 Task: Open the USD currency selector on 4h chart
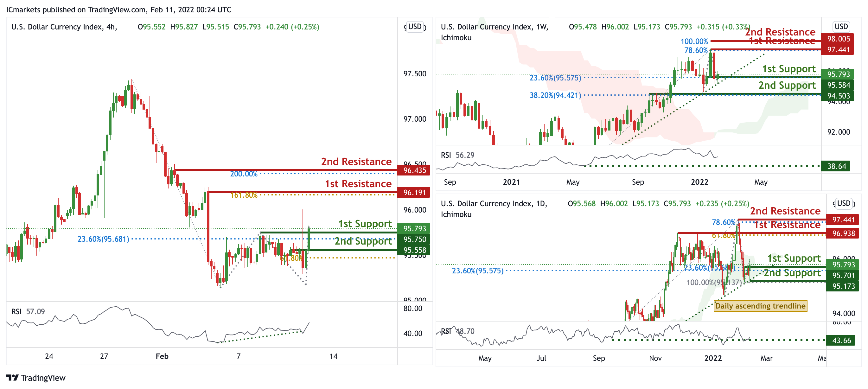[415, 27]
